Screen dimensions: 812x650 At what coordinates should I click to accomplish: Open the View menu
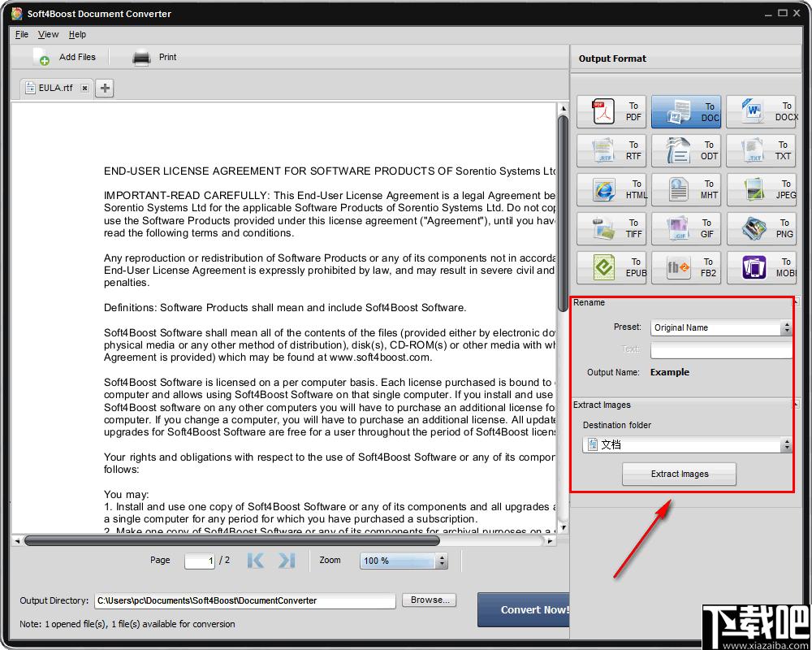click(48, 34)
